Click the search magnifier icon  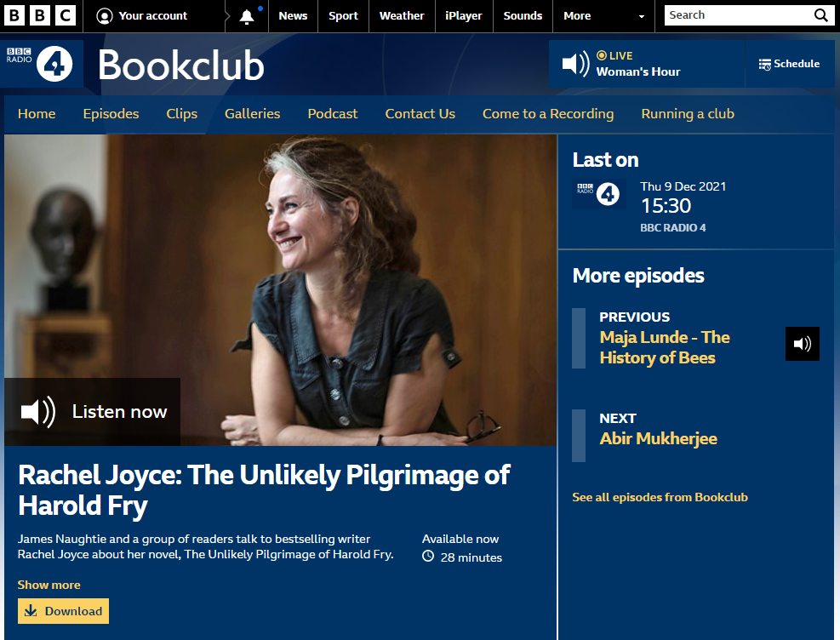(x=820, y=15)
